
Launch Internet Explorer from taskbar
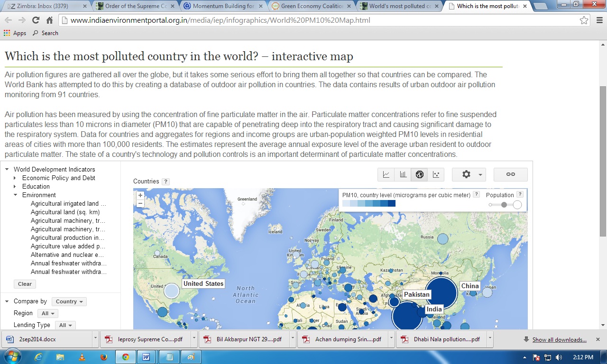pos(38,357)
